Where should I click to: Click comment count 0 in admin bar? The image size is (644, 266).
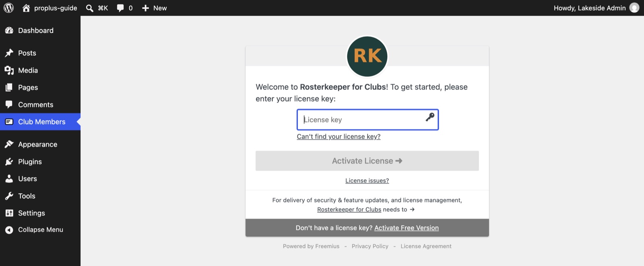coord(130,8)
